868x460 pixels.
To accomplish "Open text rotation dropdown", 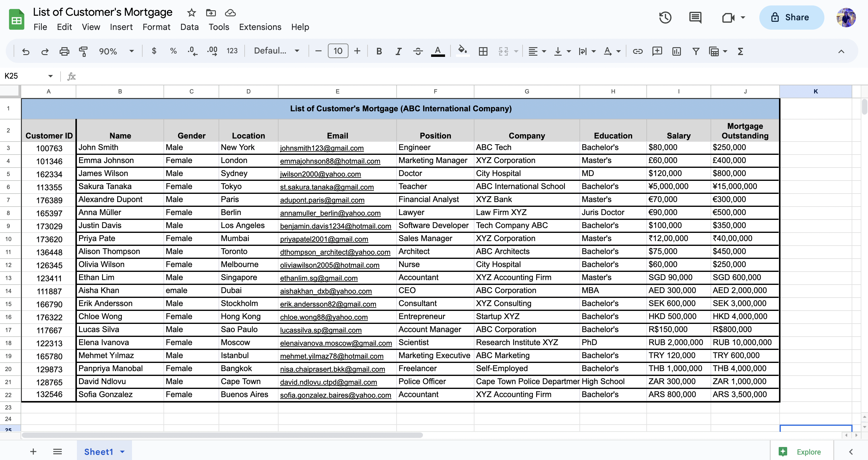I will click(612, 51).
